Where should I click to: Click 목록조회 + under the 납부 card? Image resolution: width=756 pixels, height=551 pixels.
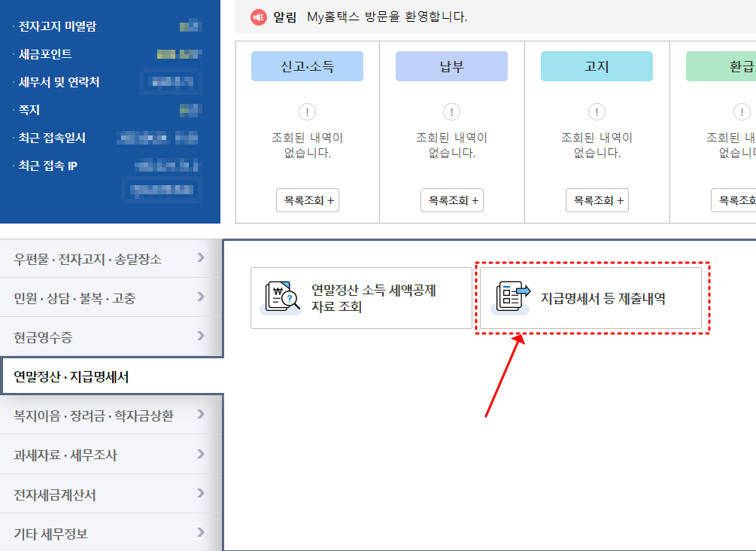[x=451, y=199]
